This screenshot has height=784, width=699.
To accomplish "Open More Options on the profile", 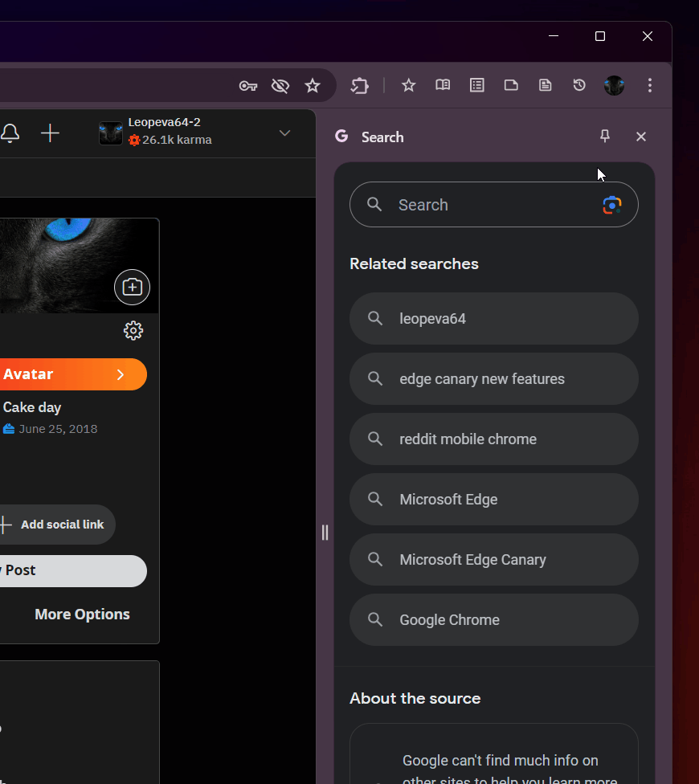I will coord(82,614).
